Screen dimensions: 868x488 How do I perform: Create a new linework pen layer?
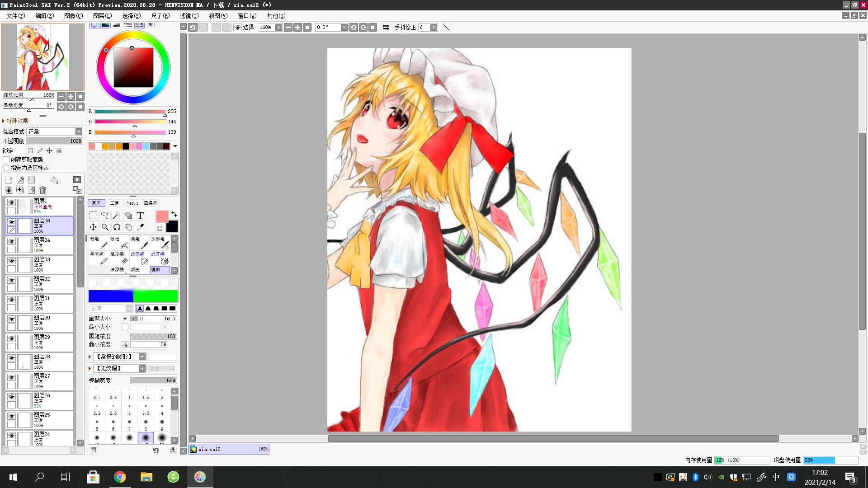pyautogui.click(x=20, y=180)
